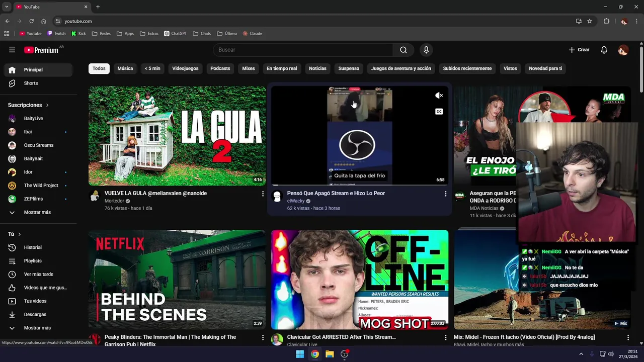Open a new Chrome tab

pos(98,7)
